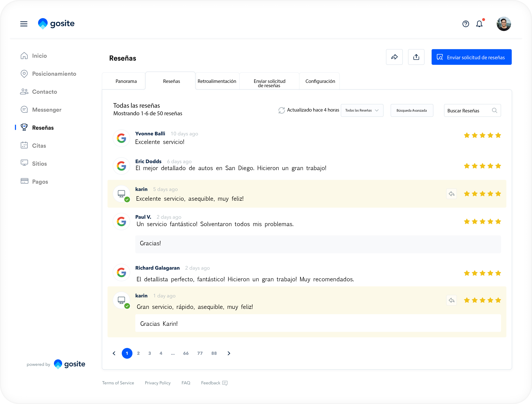Click Enviar solicitud de reseñas button
Image resolution: width=532 pixels, height=404 pixels.
(471, 57)
